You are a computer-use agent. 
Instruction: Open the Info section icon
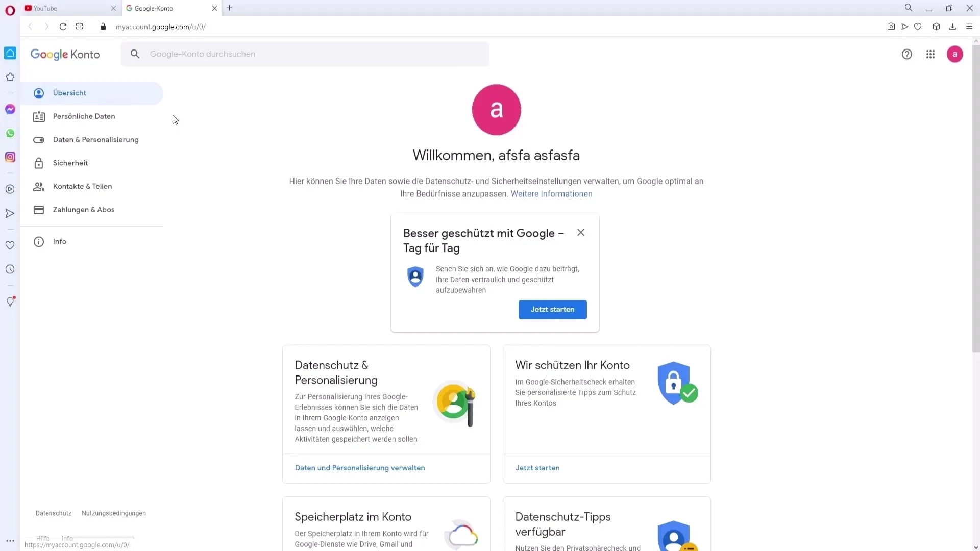coord(38,241)
